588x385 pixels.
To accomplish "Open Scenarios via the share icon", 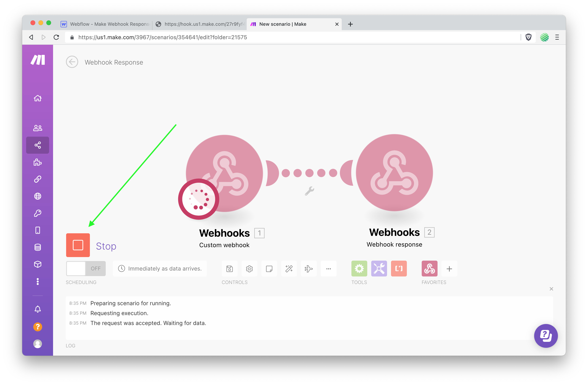I will [x=38, y=145].
